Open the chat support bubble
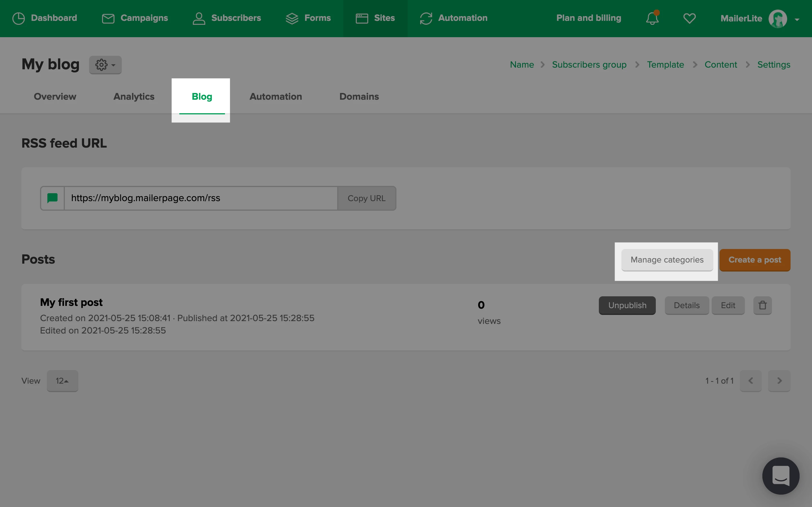Image resolution: width=812 pixels, height=507 pixels. point(780,475)
